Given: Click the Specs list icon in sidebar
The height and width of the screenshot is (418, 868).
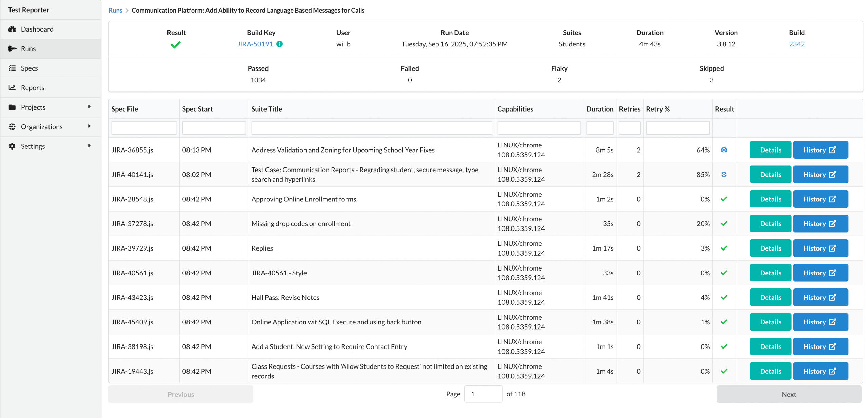Looking at the screenshot, I should click(x=12, y=68).
